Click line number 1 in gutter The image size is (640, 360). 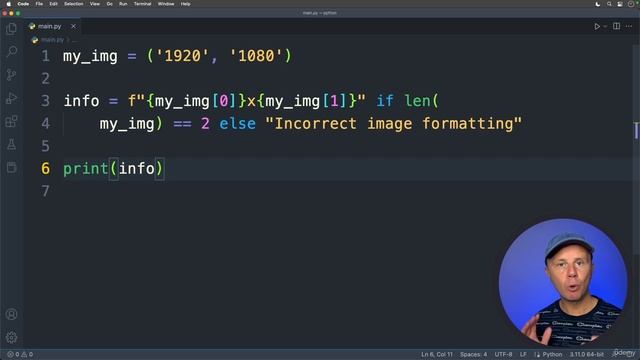(x=45, y=56)
